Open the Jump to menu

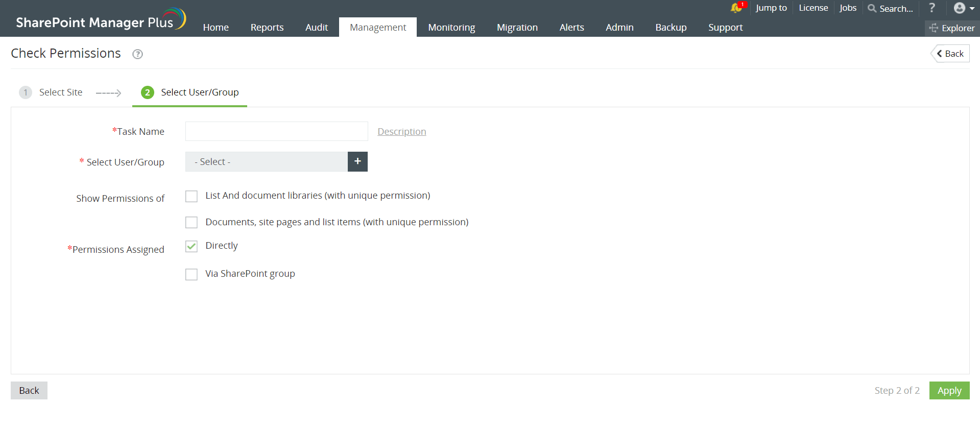771,8
